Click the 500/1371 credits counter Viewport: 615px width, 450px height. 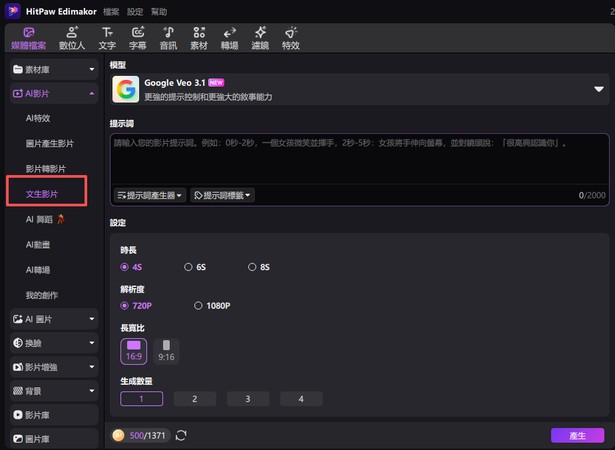click(147, 435)
